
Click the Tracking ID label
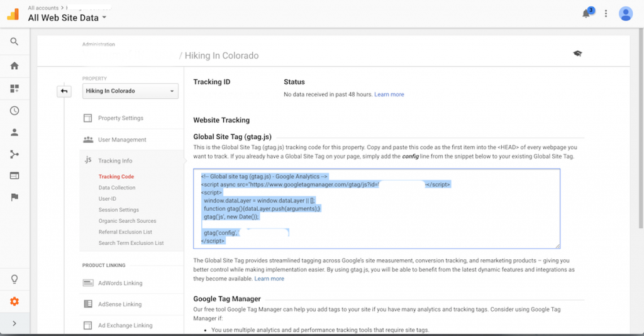[x=212, y=82]
